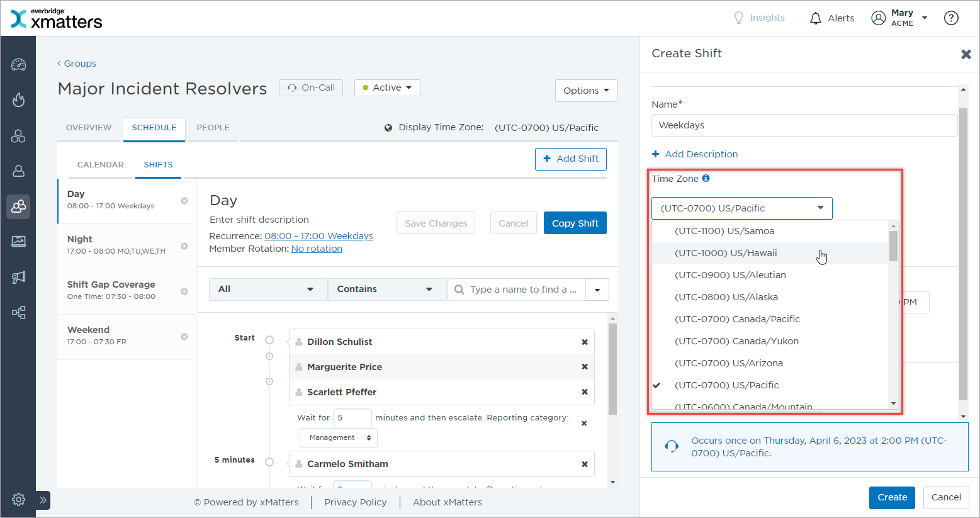Open the Services hexagons icon in sidebar

(x=18, y=136)
